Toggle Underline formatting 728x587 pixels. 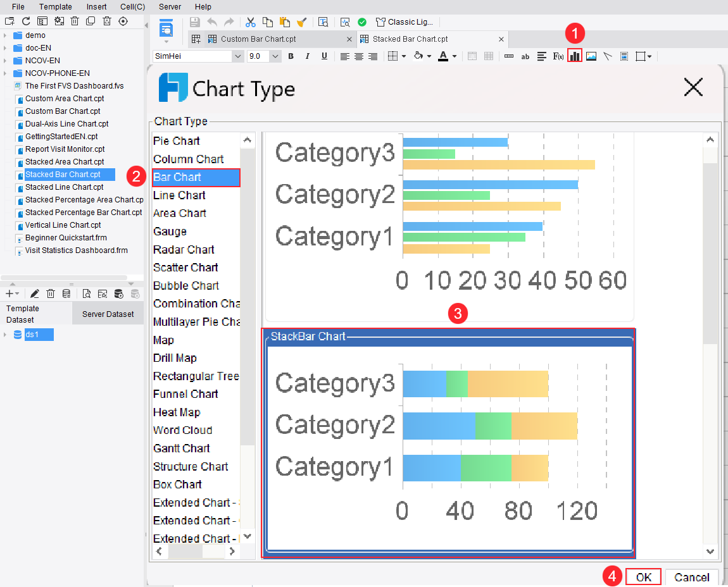pos(324,56)
